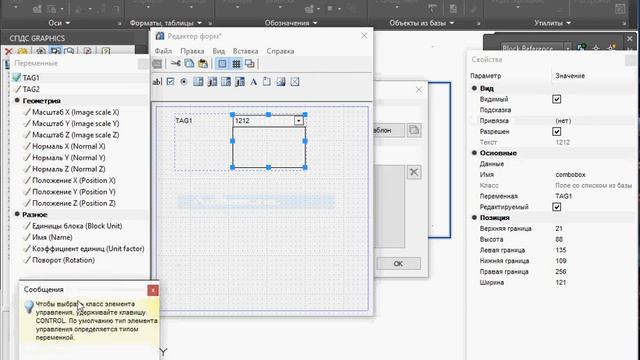Screen dimensions: 640x360
Task: Select 'Имя (Name)' variable in the tree
Action: pos(52,237)
